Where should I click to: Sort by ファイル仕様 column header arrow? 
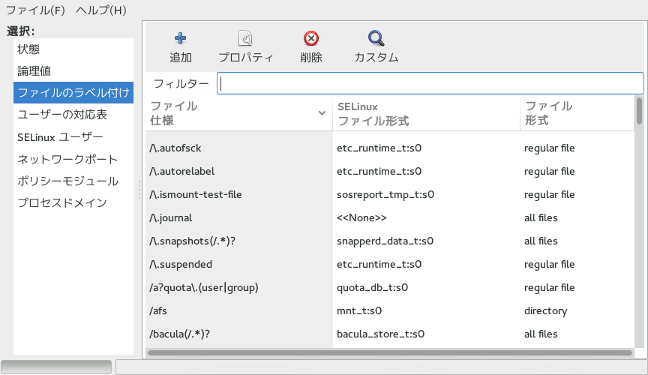[x=322, y=113]
